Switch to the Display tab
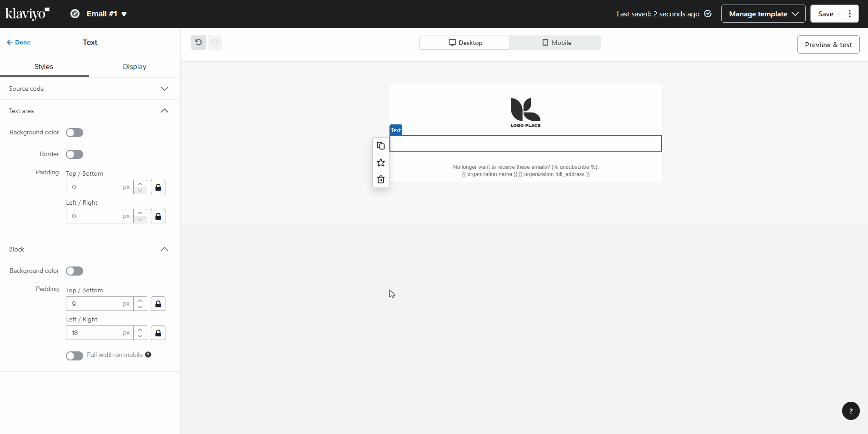This screenshot has width=868, height=434. click(x=135, y=67)
